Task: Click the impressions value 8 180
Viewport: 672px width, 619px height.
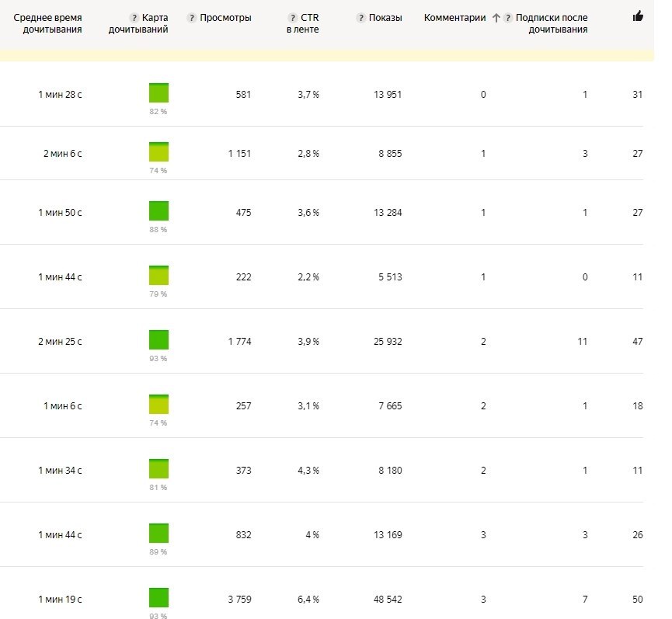Action: (x=391, y=471)
